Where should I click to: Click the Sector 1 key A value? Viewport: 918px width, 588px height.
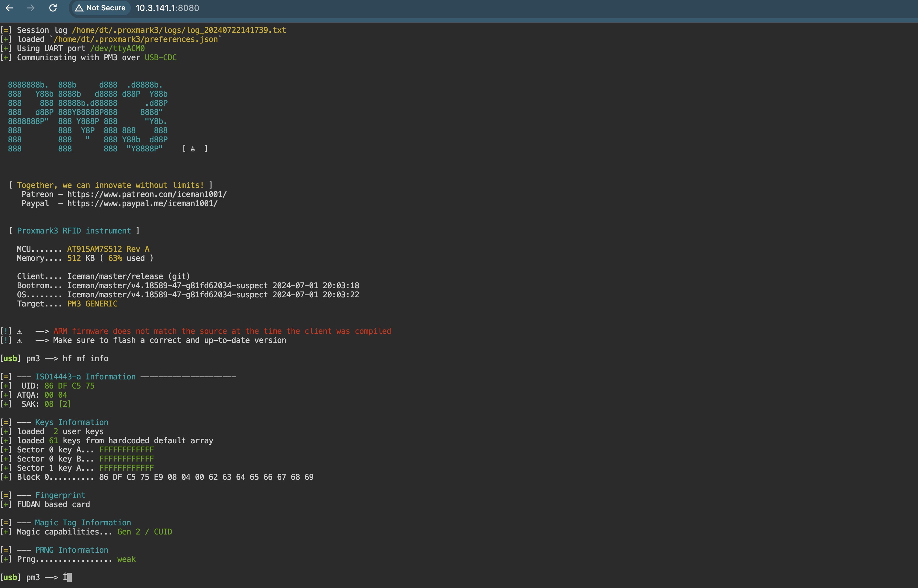tap(127, 468)
